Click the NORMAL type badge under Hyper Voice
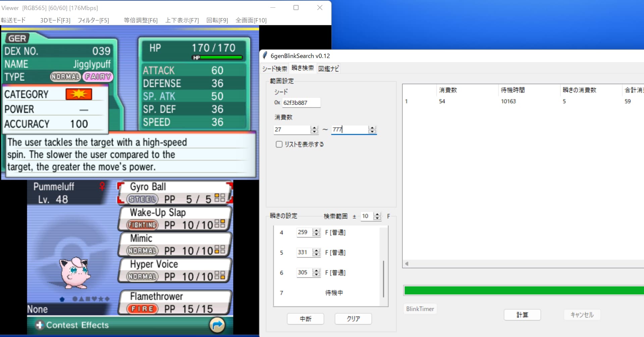 142,277
